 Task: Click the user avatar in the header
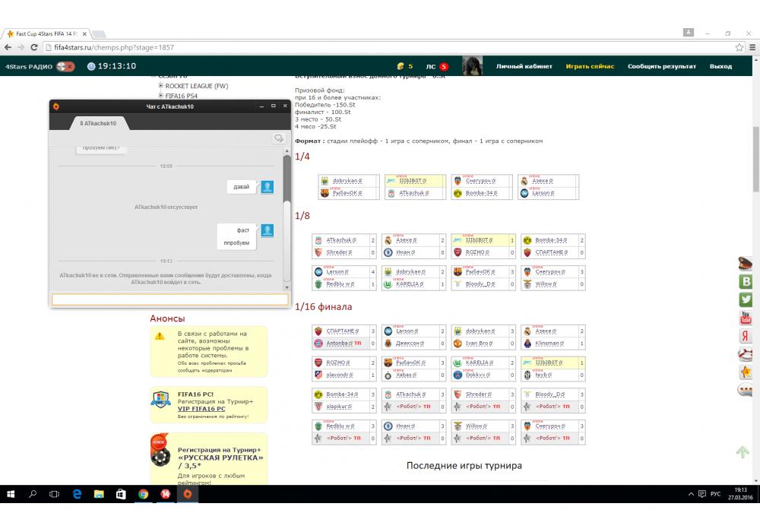471,66
